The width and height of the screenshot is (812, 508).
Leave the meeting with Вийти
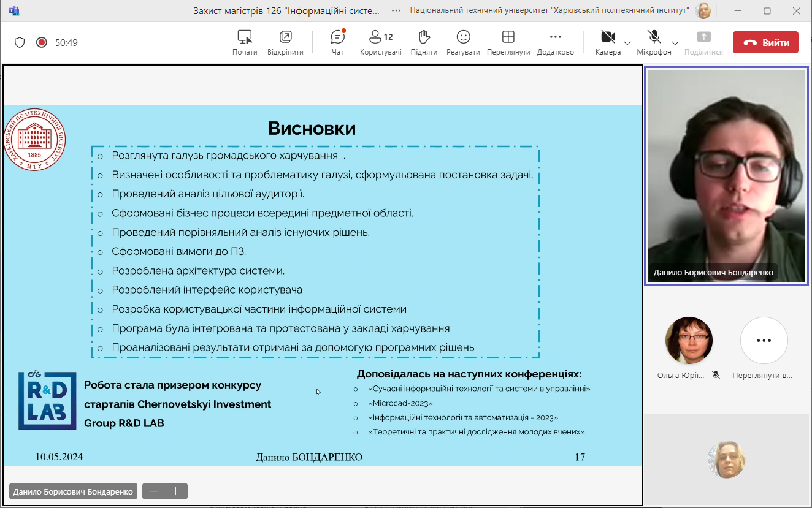click(765, 43)
